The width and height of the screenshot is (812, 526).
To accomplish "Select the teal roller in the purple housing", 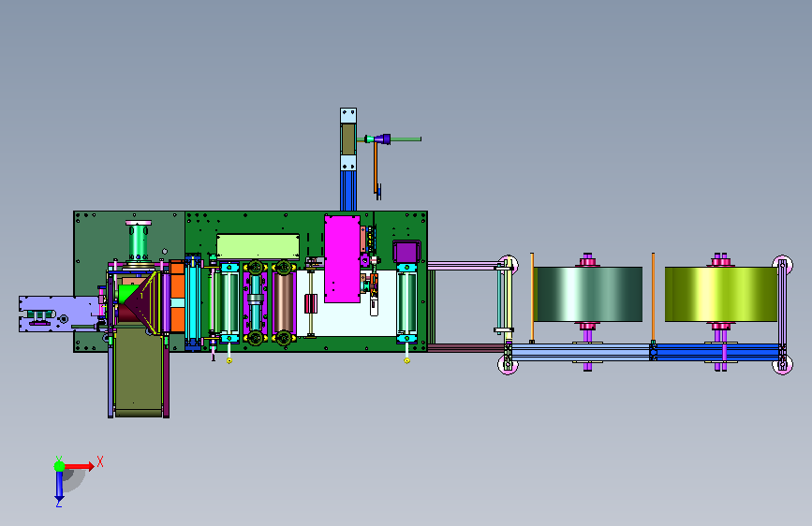I will click(255, 302).
